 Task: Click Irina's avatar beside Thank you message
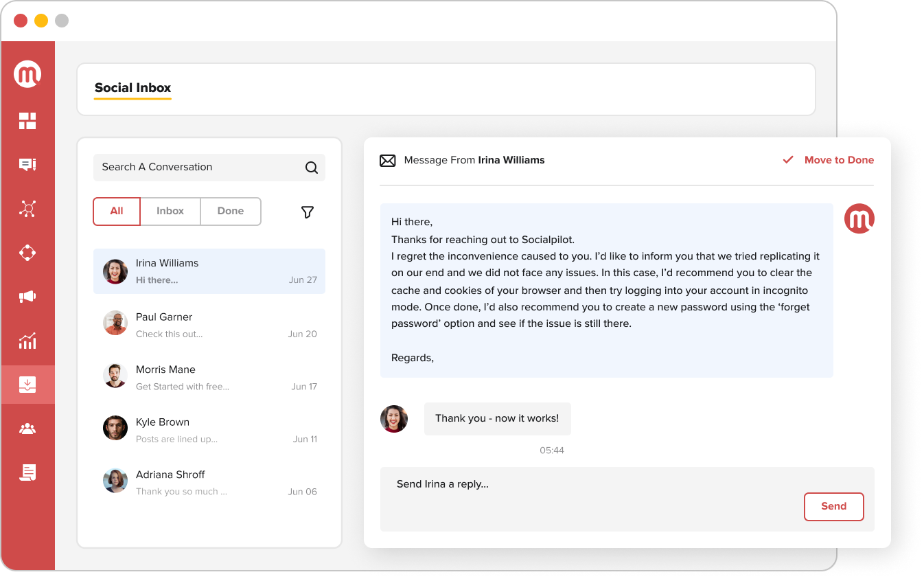click(x=394, y=419)
